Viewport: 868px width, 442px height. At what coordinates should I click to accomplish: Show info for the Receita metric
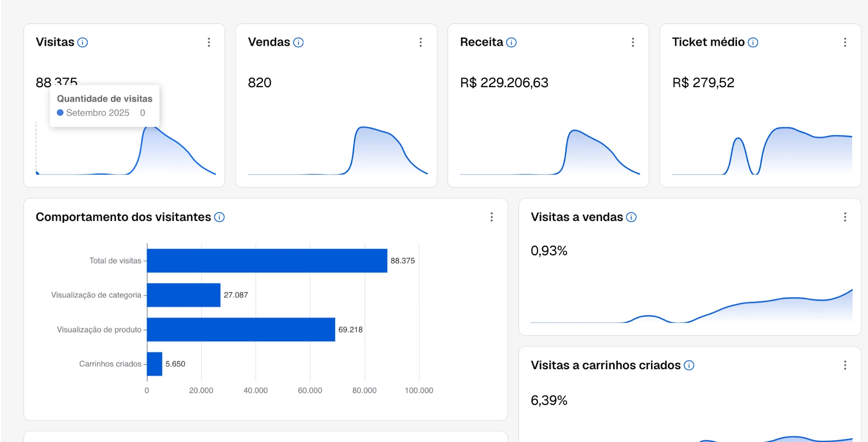click(511, 42)
